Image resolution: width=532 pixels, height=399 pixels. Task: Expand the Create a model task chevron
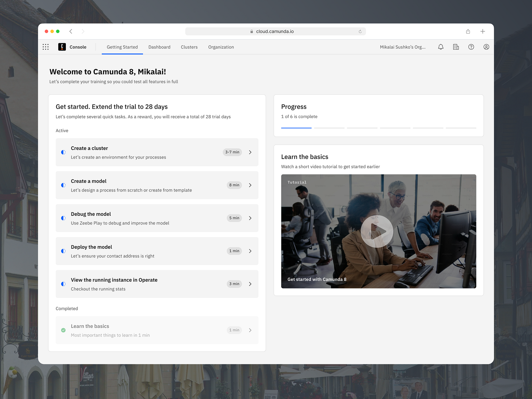pyautogui.click(x=250, y=185)
